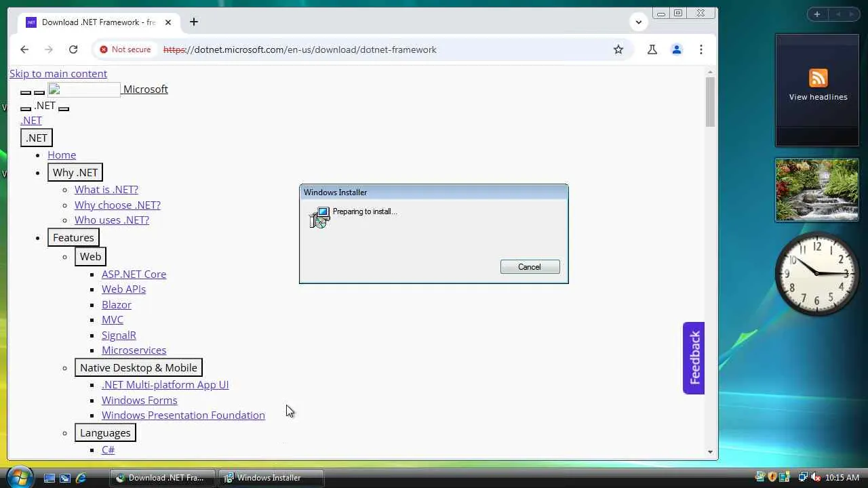Open the Microsoft logo link
This screenshot has width=868, height=488.
point(108,89)
